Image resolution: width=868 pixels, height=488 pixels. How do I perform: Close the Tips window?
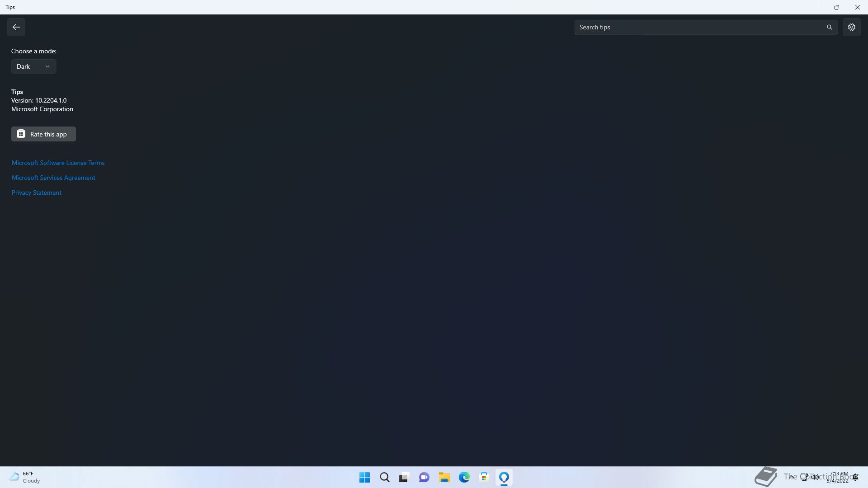coord(858,7)
